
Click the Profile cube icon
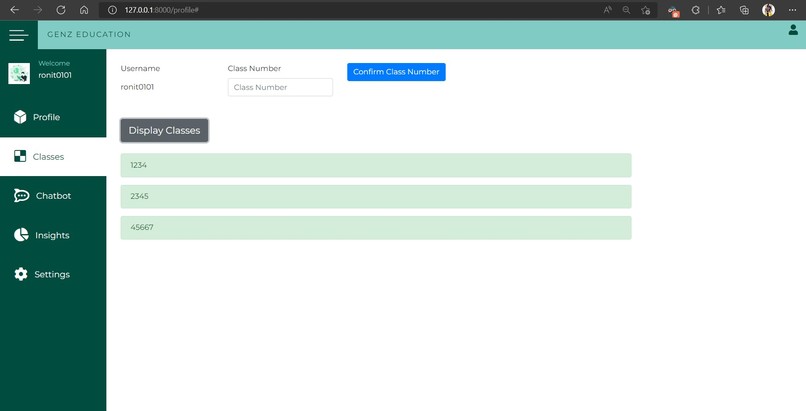[x=20, y=117]
